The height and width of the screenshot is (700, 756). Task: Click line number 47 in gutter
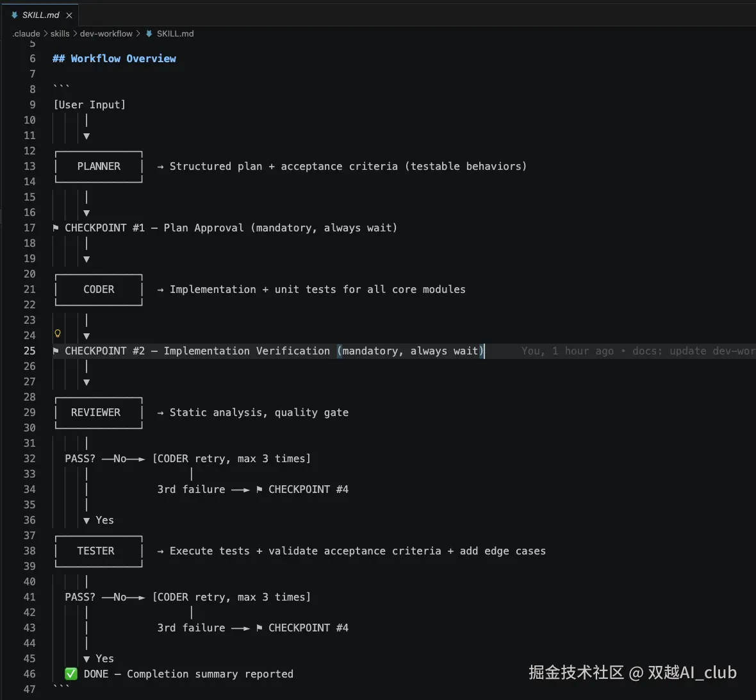[29, 689]
